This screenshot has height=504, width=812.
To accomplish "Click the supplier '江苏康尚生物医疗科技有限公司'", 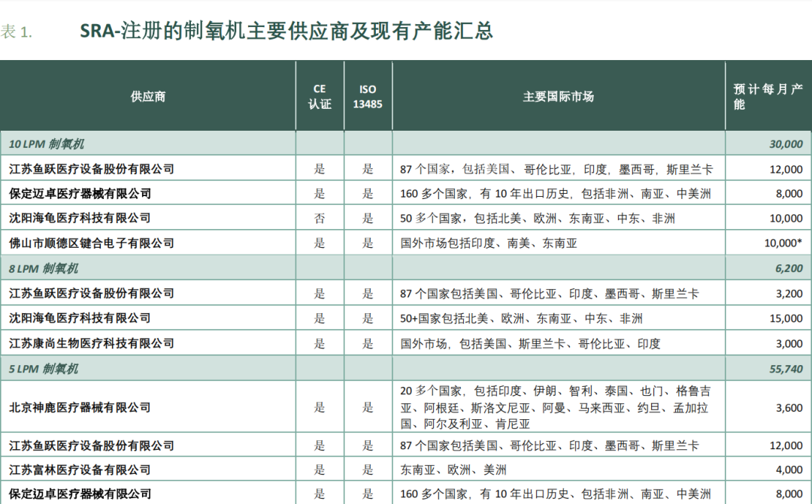I will click(92, 343).
